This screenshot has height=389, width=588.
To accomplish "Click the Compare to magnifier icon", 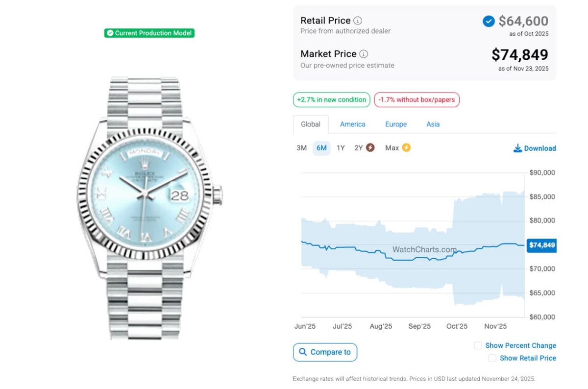I will point(302,352).
